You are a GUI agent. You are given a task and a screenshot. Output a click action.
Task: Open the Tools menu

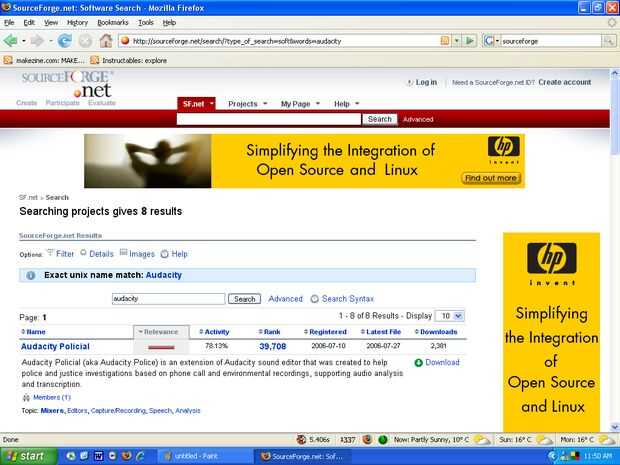[146, 23]
